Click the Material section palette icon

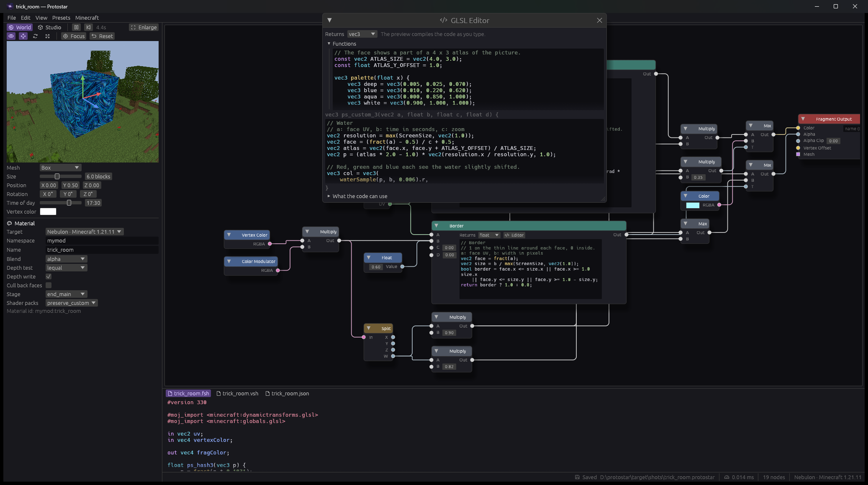pyautogui.click(x=10, y=223)
